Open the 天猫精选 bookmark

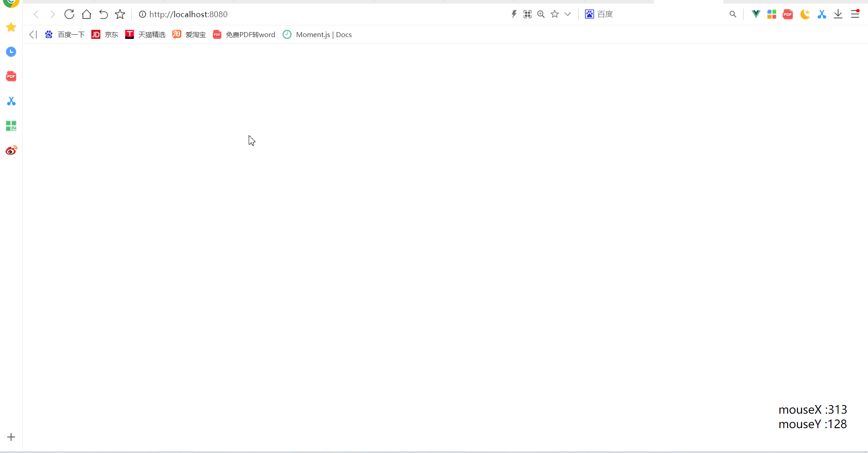[x=145, y=35]
